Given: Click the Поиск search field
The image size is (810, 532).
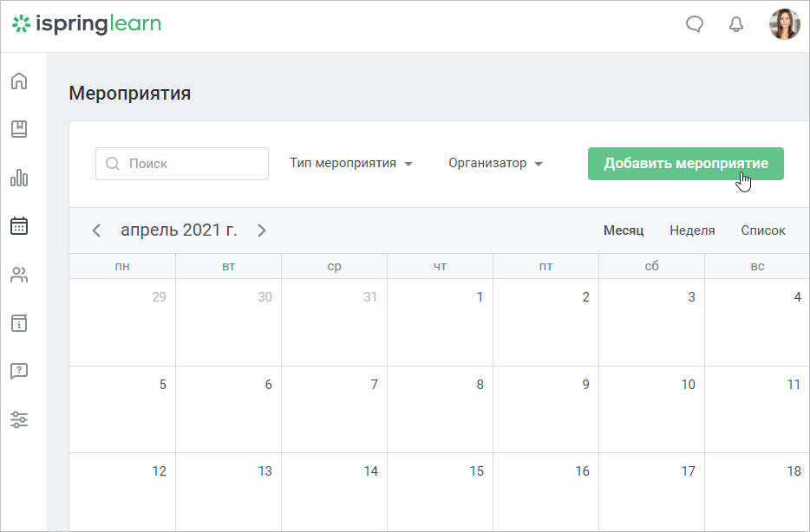Looking at the screenshot, I should point(182,164).
